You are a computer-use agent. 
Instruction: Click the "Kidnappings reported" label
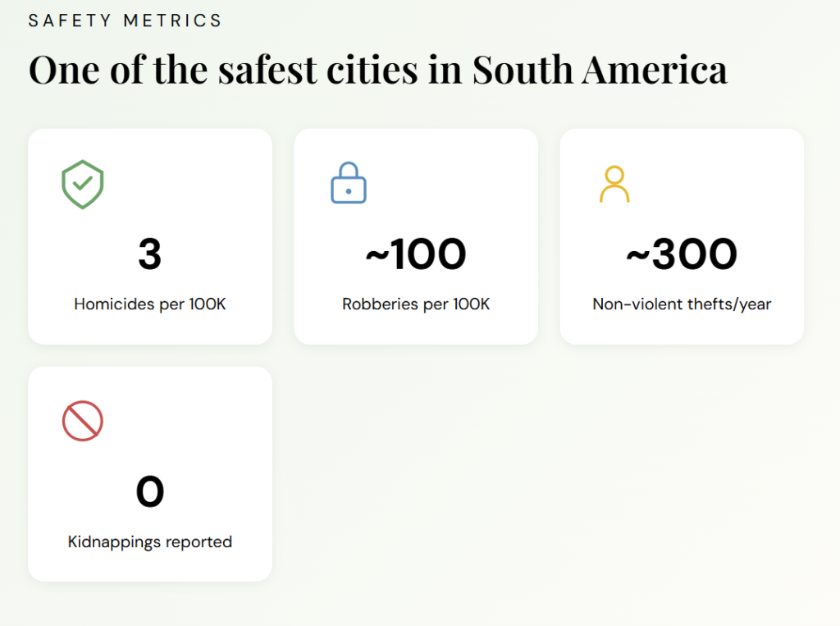(150, 542)
